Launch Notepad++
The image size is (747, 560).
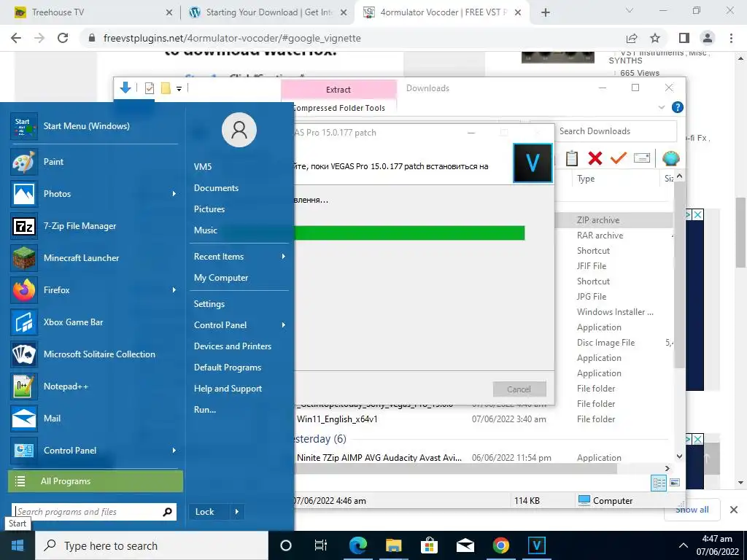[x=93, y=386]
